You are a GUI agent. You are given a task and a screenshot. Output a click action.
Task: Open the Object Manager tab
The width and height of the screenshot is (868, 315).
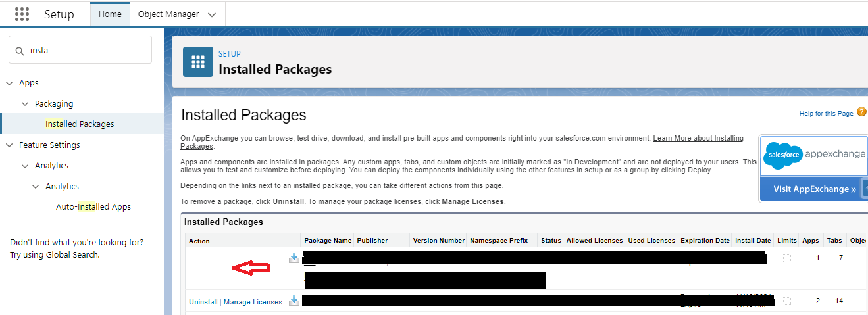click(x=168, y=14)
